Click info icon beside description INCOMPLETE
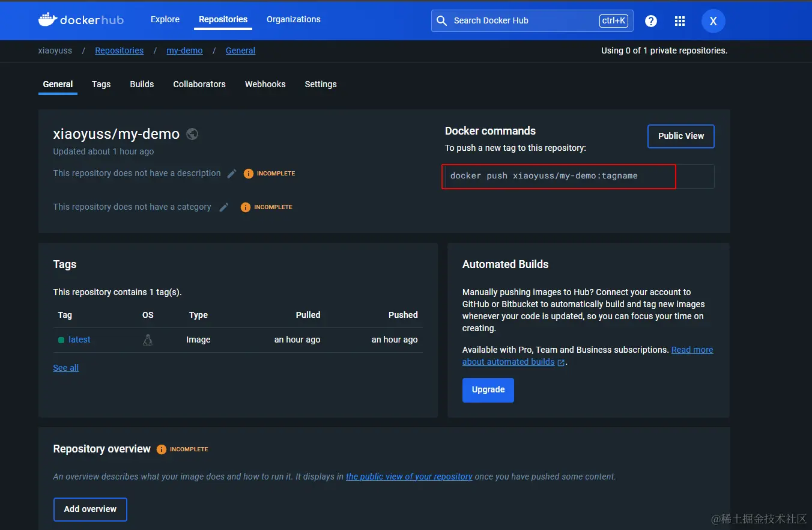The width and height of the screenshot is (812, 530). click(x=249, y=174)
